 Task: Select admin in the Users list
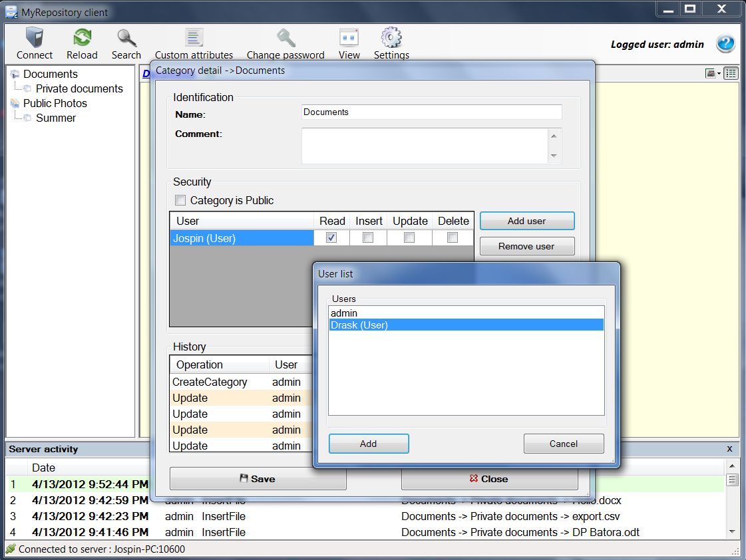point(466,313)
